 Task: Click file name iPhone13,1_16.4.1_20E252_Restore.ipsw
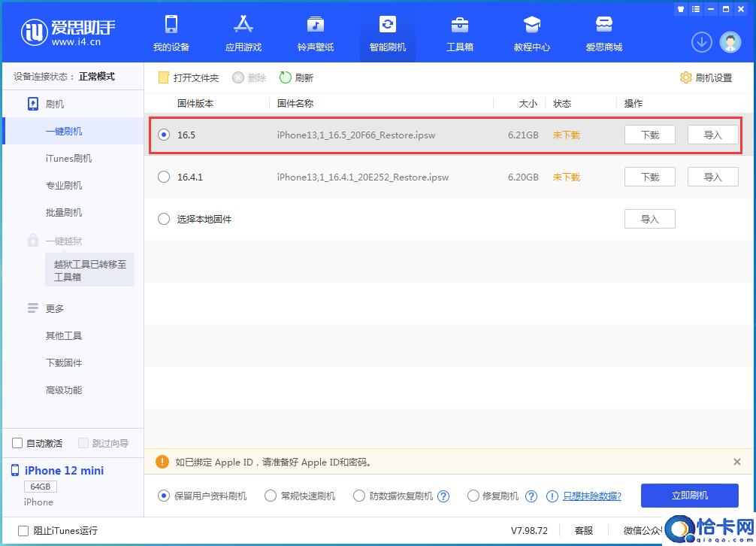click(362, 177)
